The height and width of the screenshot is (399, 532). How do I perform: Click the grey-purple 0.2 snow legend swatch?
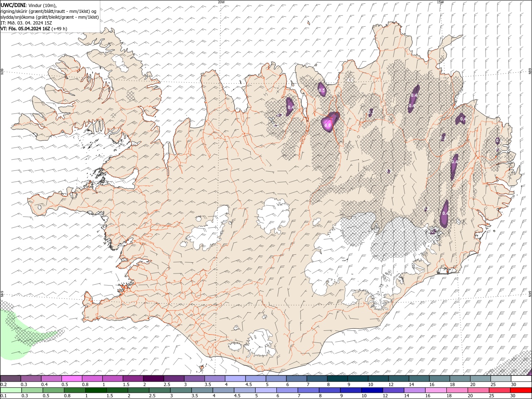coord(10,379)
